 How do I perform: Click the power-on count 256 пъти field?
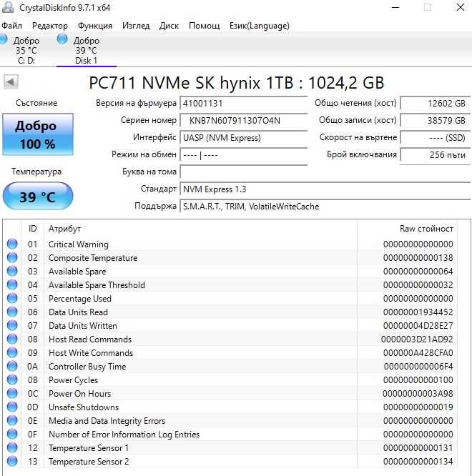(x=436, y=155)
